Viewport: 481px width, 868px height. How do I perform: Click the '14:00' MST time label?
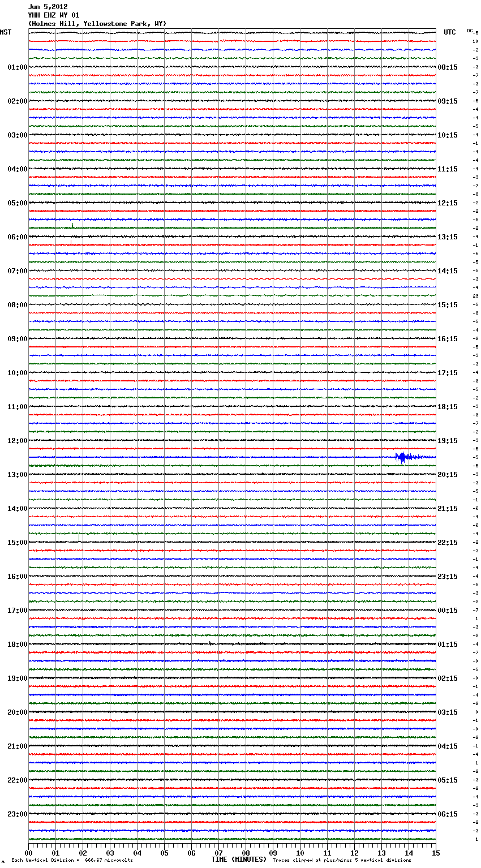tap(18, 508)
